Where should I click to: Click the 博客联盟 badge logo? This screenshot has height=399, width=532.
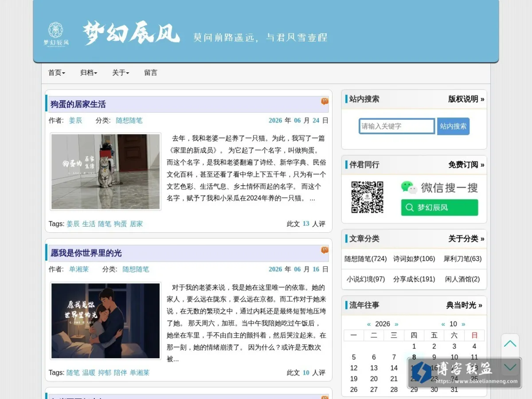pyautogui.click(x=465, y=373)
